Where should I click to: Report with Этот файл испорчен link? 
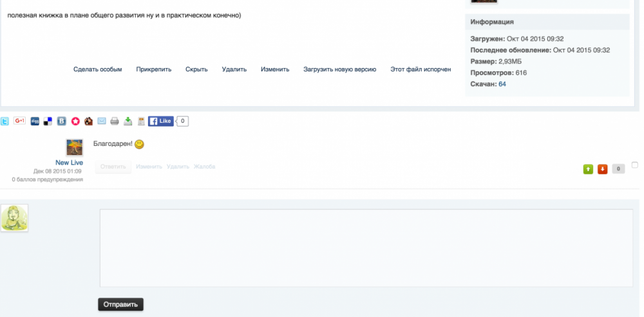click(421, 69)
